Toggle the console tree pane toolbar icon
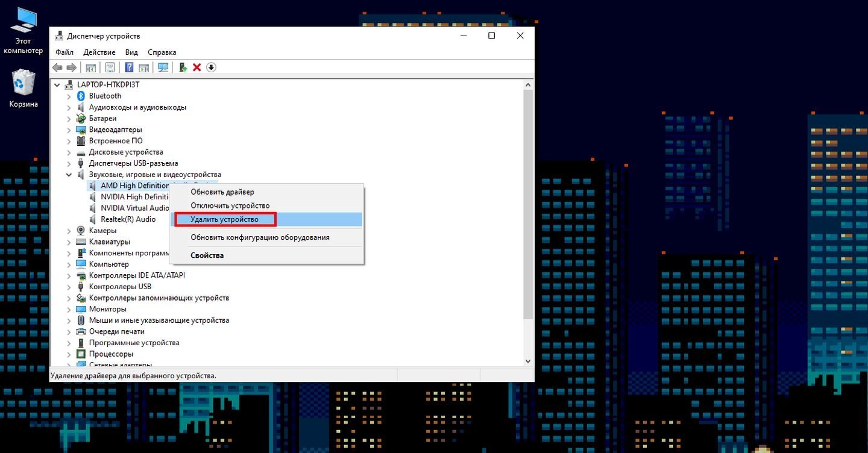 coord(90,67)
